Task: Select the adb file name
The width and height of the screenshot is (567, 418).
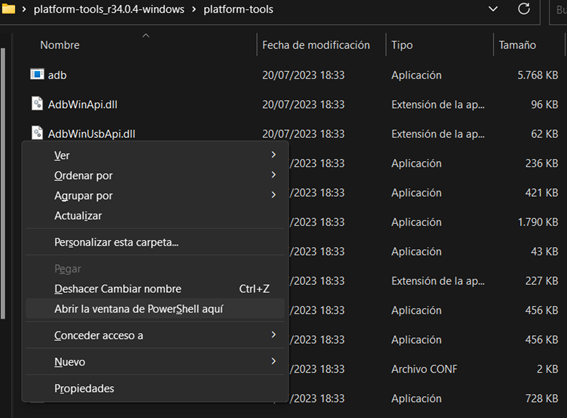Action: [x=57, y=75]
